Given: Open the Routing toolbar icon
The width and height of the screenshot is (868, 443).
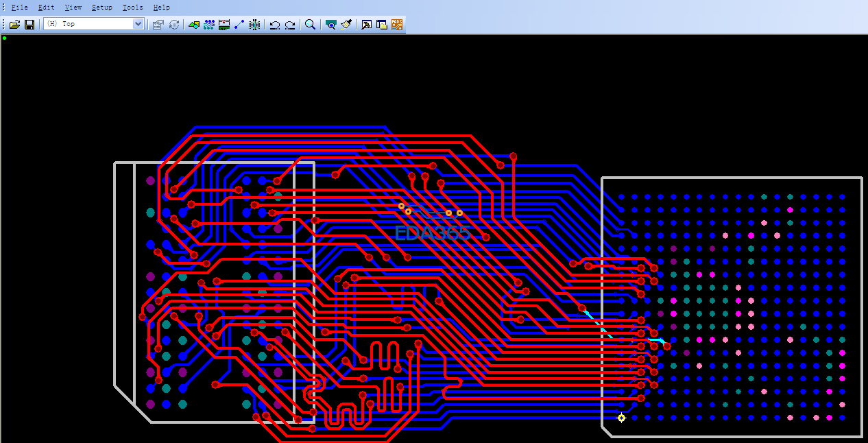Looking at the screenshot, I should [209, 25].
